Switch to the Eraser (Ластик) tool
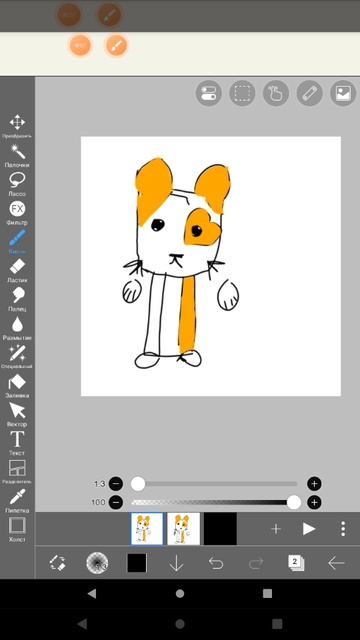The image size is (360, 640). point(17,271)
